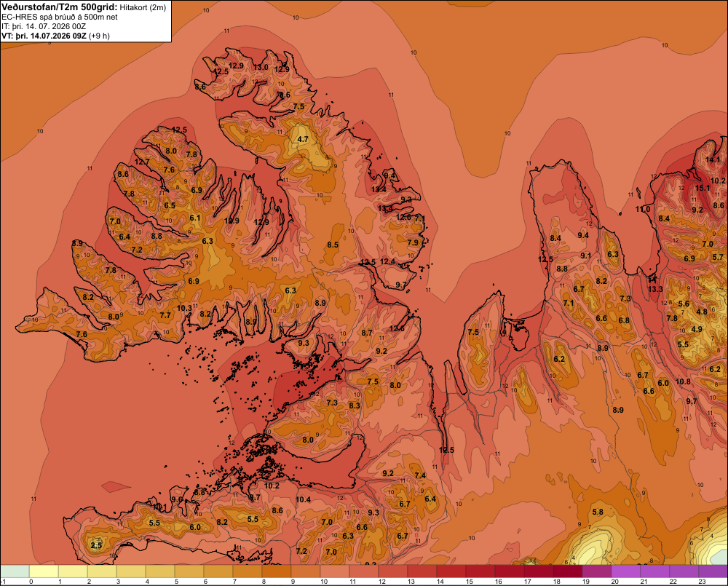This screenshot has height=586, width=728.
Task: Click the 13.0 temperature value
Action: point(261,67)
